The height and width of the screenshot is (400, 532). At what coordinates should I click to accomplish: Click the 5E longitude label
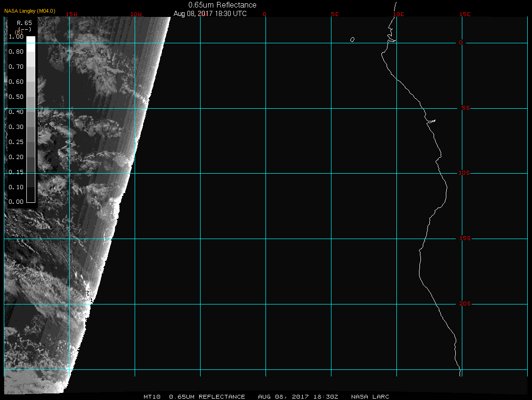tap(335, 14)
